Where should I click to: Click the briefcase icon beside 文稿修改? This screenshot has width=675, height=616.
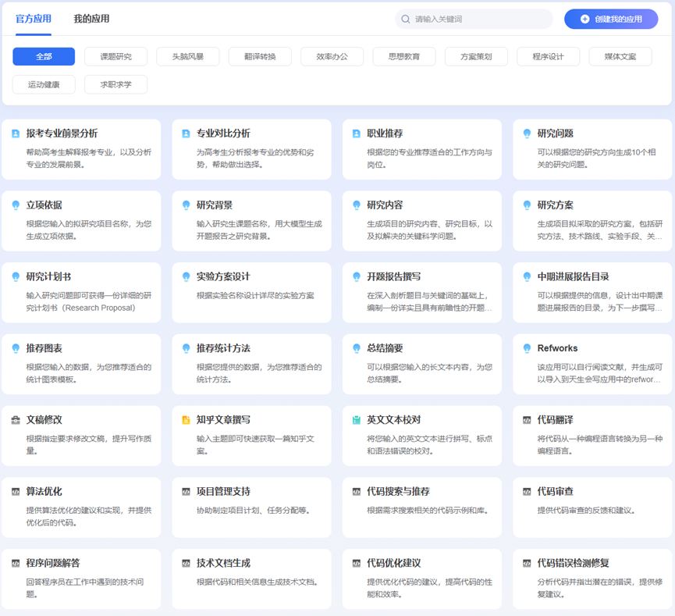coord(16,420)
